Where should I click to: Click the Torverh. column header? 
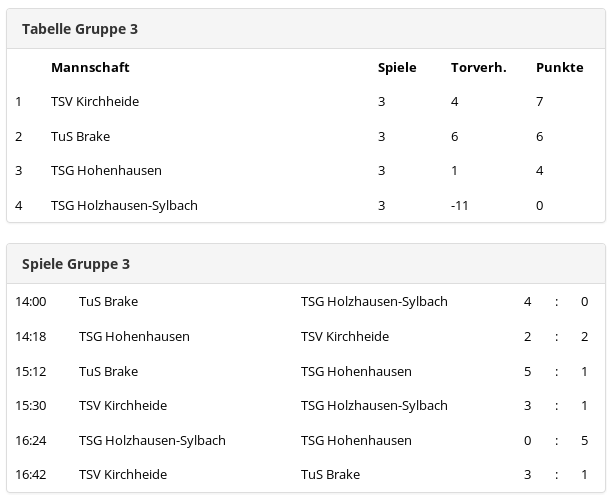479,67
